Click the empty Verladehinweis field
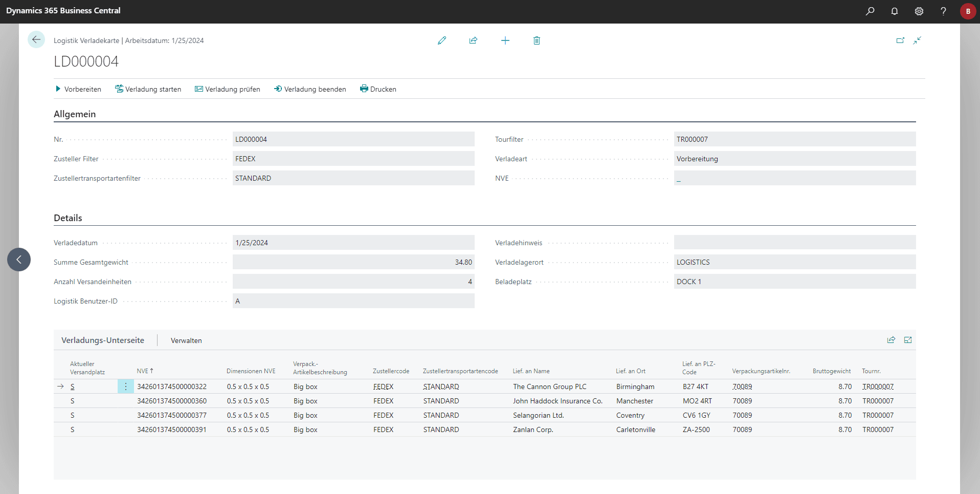 (x=795, y=243)
